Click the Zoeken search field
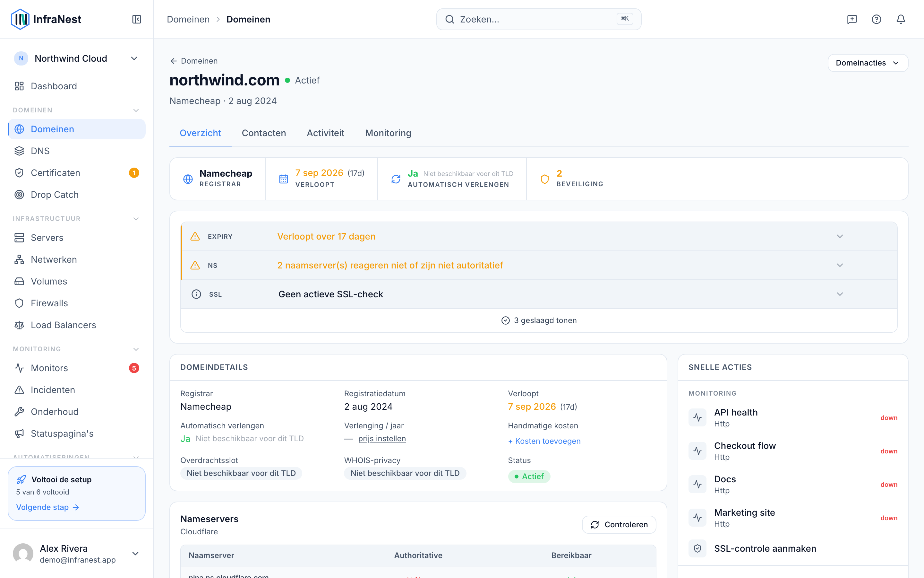This screenshot has width=924, height=578. (539, 19)
